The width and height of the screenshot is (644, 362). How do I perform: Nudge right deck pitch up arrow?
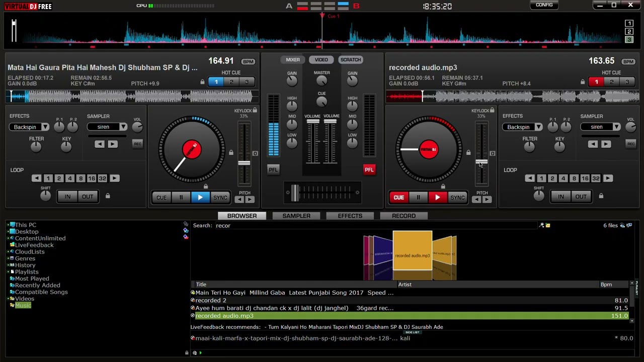pyautogui.click(x=487, y=200)
